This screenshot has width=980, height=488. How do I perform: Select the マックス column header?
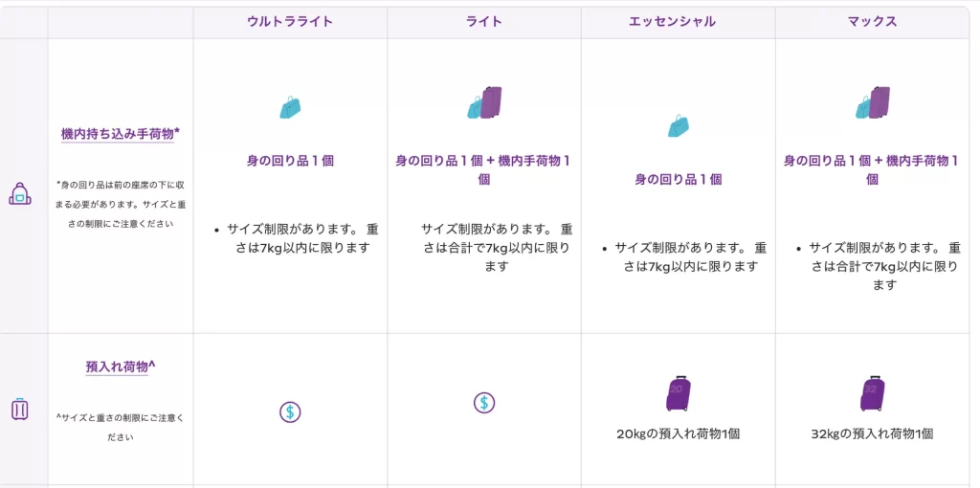[872, 21]
